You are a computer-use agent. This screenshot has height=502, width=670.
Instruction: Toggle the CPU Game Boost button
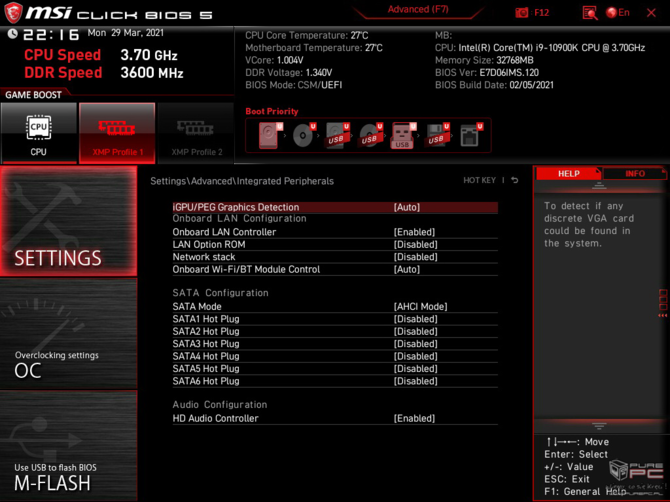[39, 133]
